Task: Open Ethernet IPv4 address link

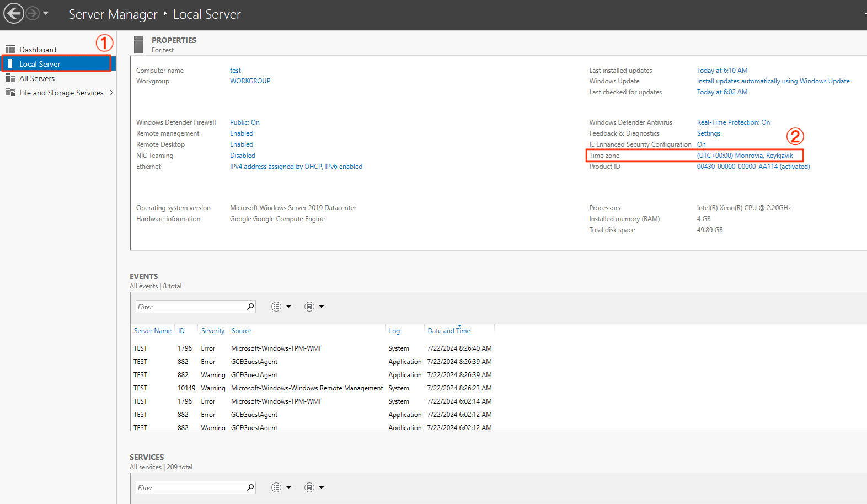Action: click(296, 167)
